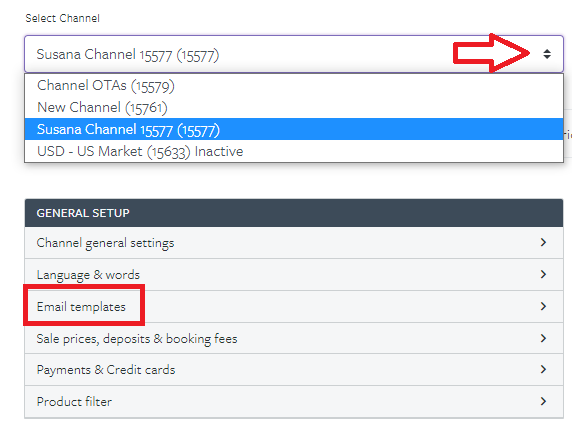Viewport: 572px width, 445px height.
Task: Click the chevron at right of Email templates
Action: [543, 306]
